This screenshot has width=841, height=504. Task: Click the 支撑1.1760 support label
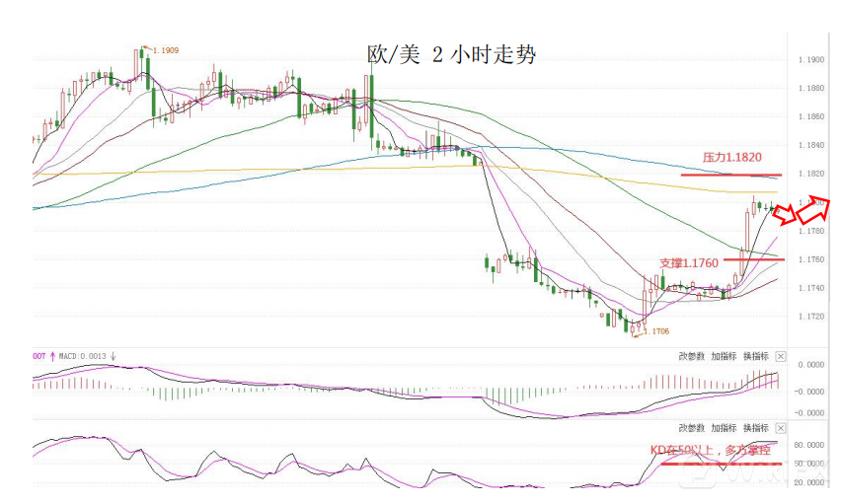(x=689, y=263)
